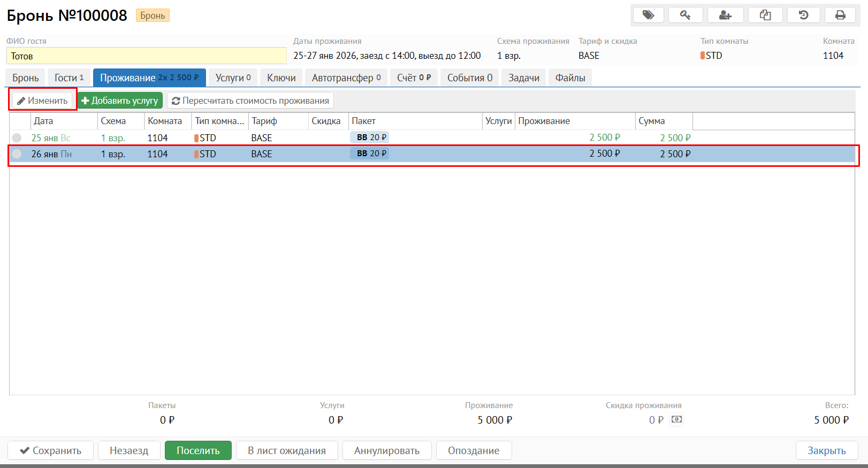Go to the Счёт 0 ₽ tab
This screenshot has height=468, width=868.
(414, 78)
